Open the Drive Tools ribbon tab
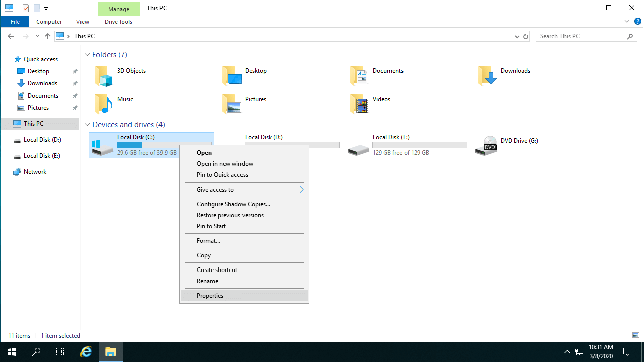The width and height of the screenshot is (644, 362). (118, 22)
